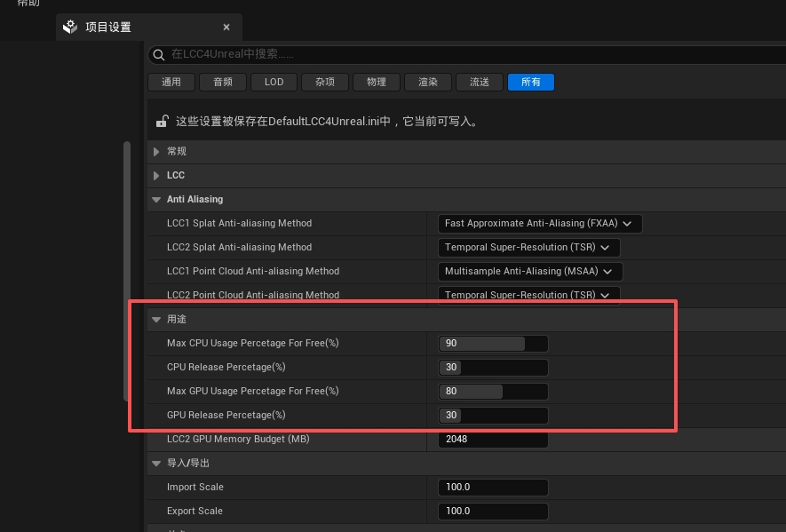Screen dimensions: 786x532
Task: Select the LOD filter button
Action: pyautogui.click(x=274, y=83)
